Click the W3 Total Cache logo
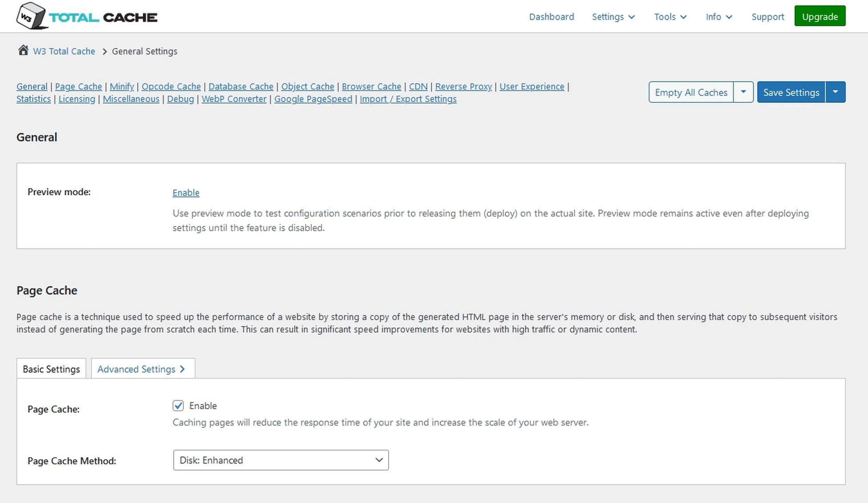The width and height of the screenshot is (868, 503). (x=87, y=16)
